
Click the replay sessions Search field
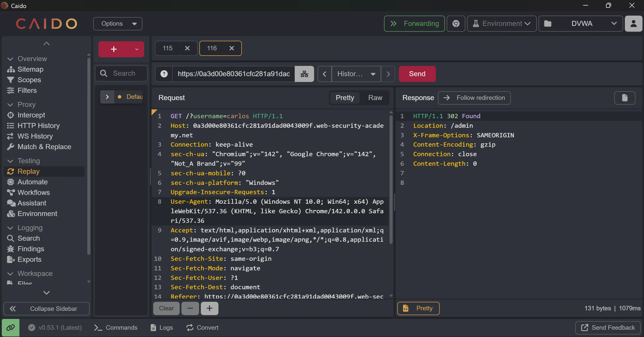coord(124,73)
